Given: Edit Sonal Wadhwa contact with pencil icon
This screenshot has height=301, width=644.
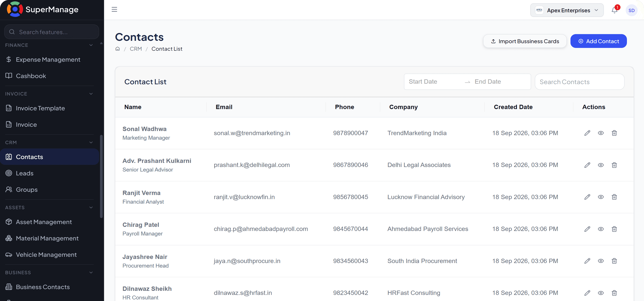Looking at the screenshot, I should coord(587,133).
